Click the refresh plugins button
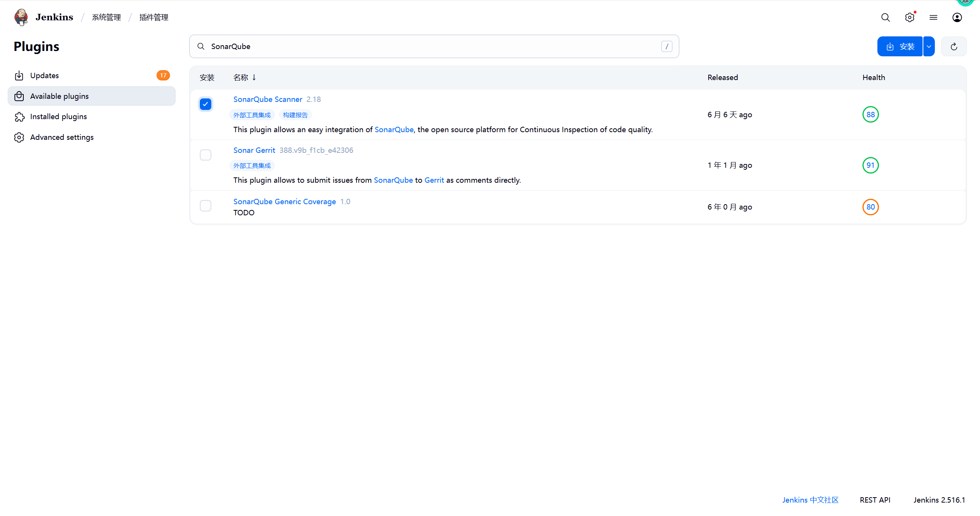Screen dimensions: 980x516 (x=954, y=46)
